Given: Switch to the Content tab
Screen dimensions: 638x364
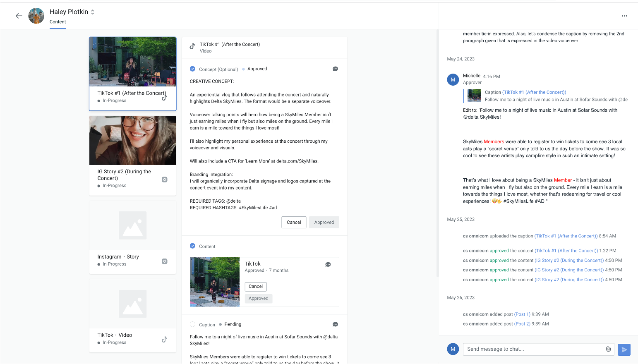Looking at the screenshot, I should click(58, 22).
